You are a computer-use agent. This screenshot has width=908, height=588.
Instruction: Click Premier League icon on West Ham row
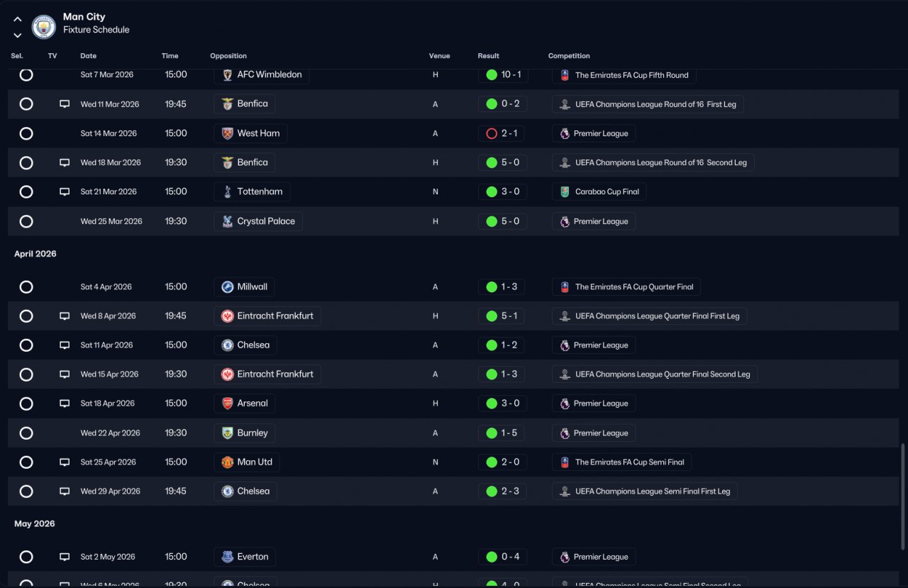[565, 133]
